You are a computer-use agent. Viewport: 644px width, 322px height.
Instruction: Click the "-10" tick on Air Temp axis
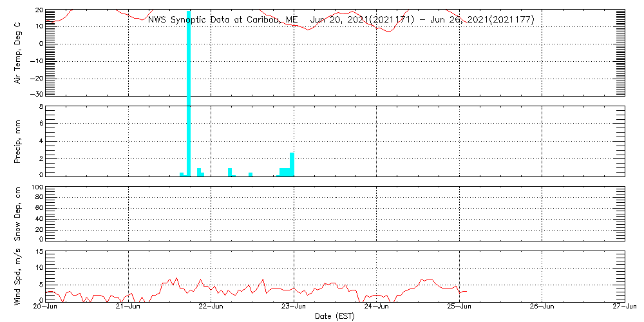coord(36,61)
